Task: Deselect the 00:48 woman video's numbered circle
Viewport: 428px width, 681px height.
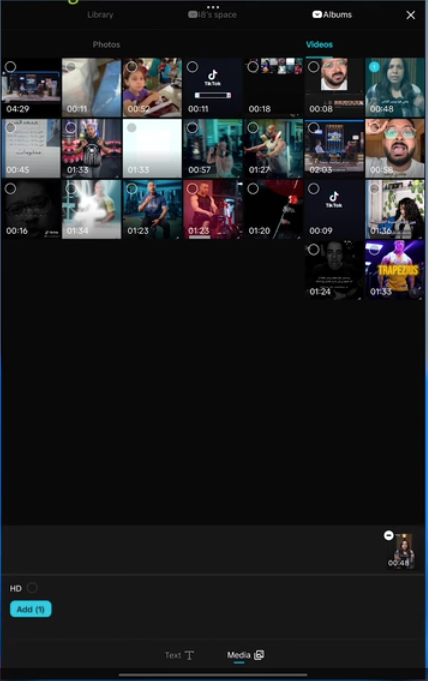Action: point(374,66)
